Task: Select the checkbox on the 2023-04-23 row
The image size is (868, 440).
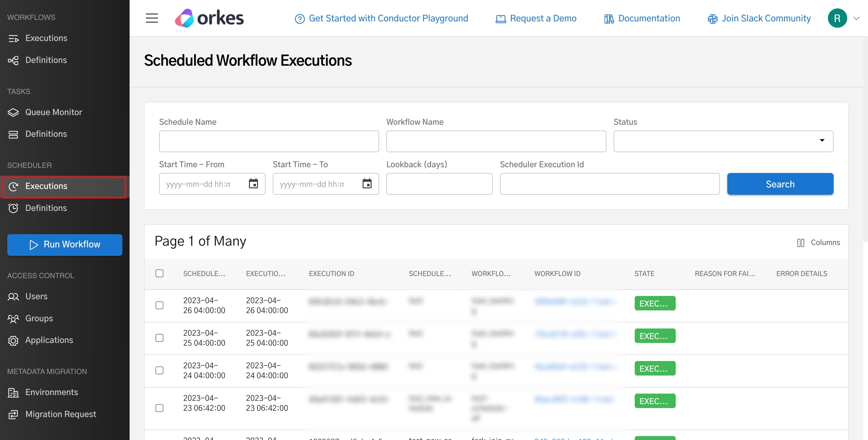Action: [160, 408]
